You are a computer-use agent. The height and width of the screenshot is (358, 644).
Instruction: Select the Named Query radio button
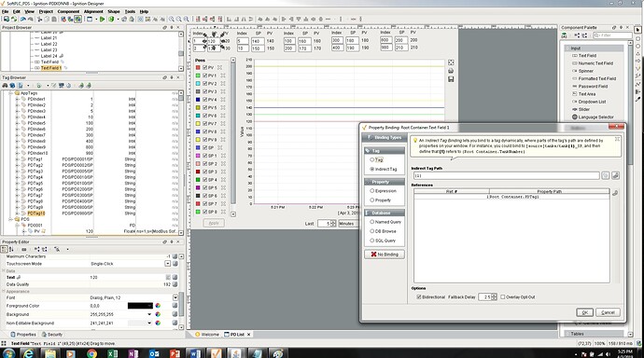click(372, 222)
